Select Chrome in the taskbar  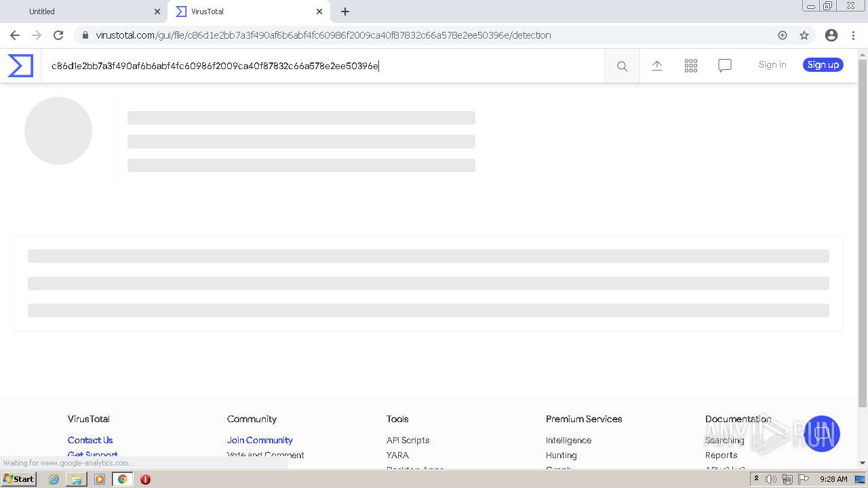pos(122,479)
